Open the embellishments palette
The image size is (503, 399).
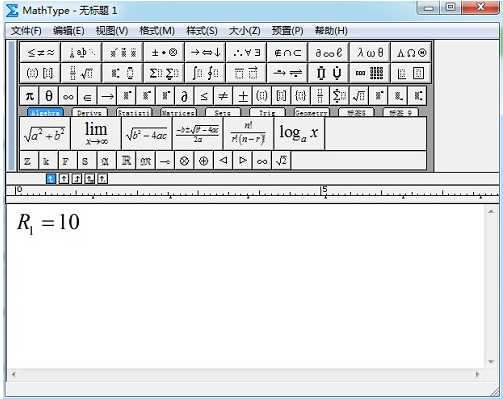pos(123,52)
